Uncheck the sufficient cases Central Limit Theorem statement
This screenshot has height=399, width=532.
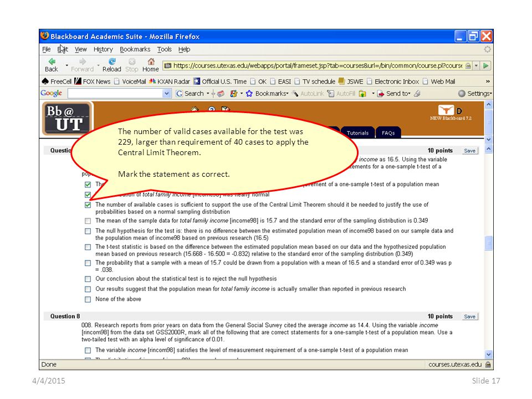[x=88, y=205]
